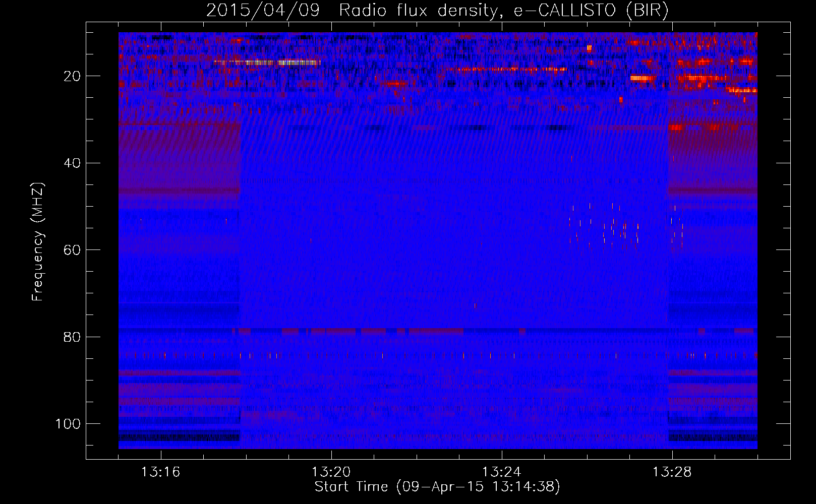Image resolution: width=816 pixels, height=504 pixels.
Task: Click the '13:16' time tick label
Action: coord(160,472)
